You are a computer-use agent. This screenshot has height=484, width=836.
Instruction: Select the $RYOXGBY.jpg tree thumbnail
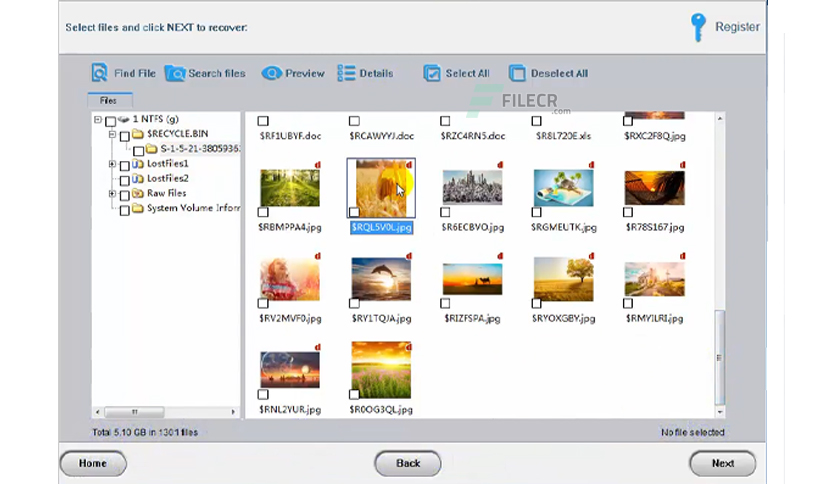[564, 279]
